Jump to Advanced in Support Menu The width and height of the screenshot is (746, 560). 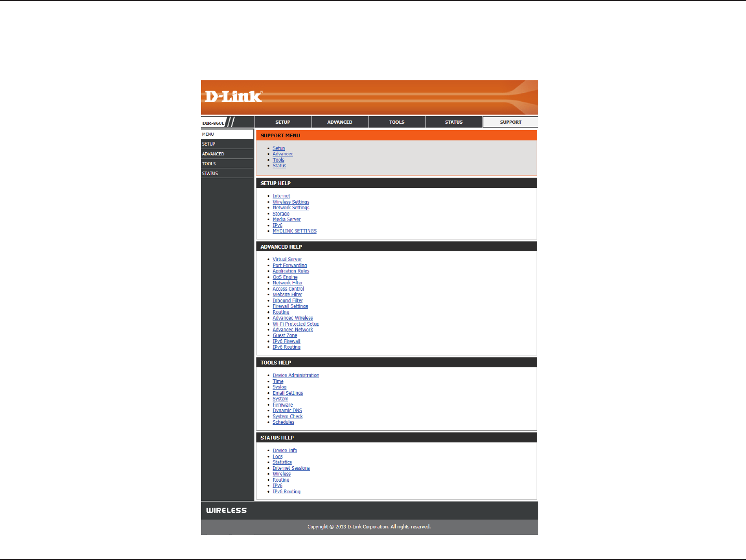[283, 154]
